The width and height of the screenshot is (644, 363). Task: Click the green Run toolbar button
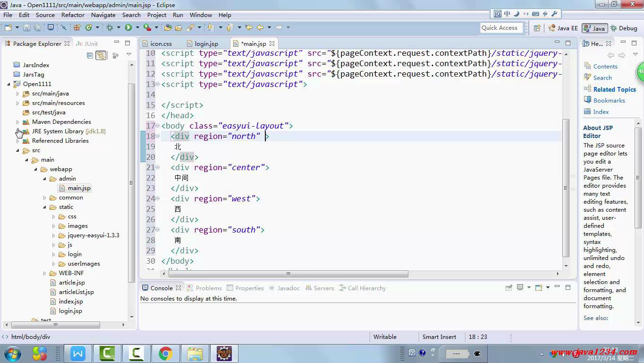click(128, 27)
